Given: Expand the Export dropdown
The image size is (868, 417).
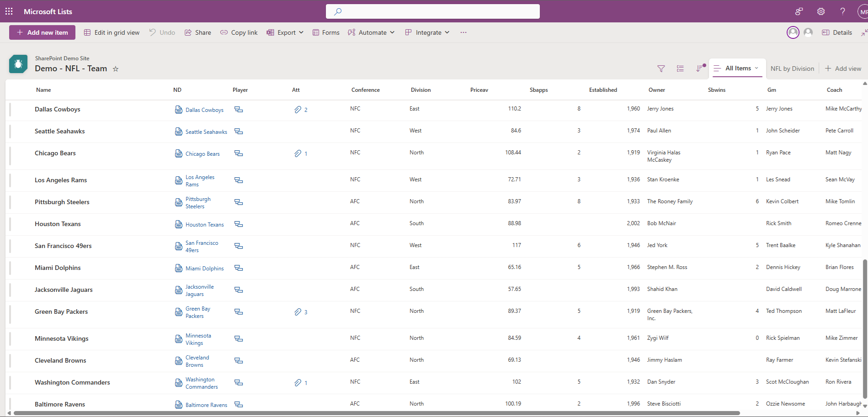Looking at the screenshot, I should tap(285, 32).
